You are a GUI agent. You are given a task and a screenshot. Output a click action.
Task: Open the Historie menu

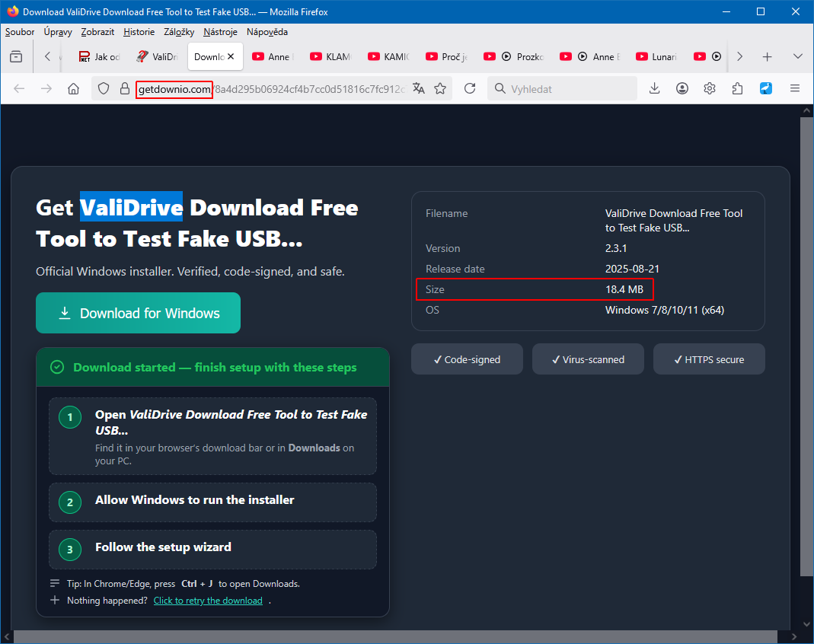[139, 32]
